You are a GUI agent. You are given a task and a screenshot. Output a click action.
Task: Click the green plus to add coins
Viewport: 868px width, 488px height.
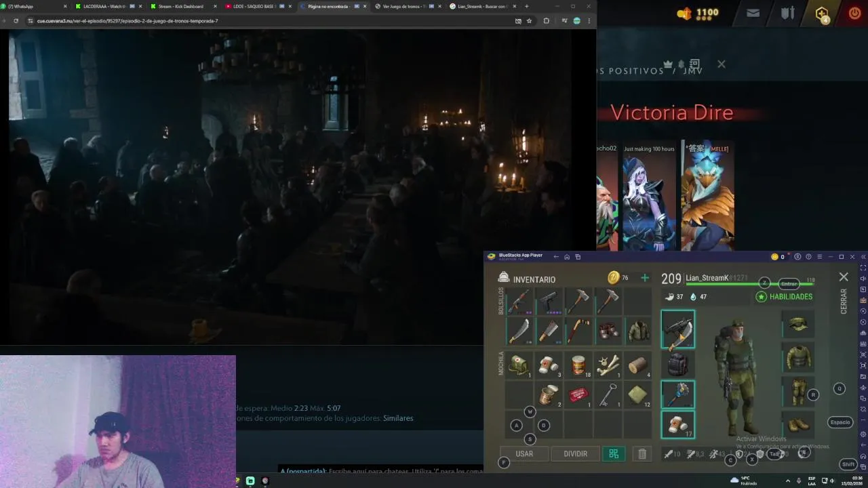click(x=645, y=278)
